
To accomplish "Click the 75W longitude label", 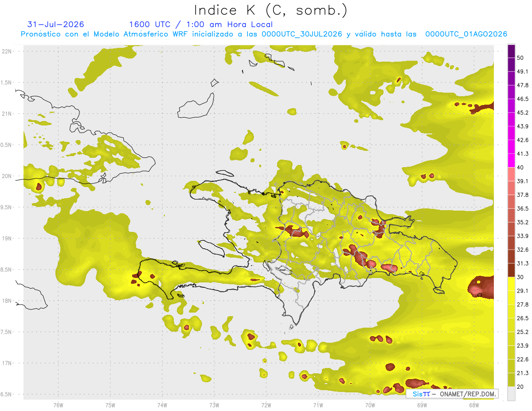I will [x=110, y=405].
